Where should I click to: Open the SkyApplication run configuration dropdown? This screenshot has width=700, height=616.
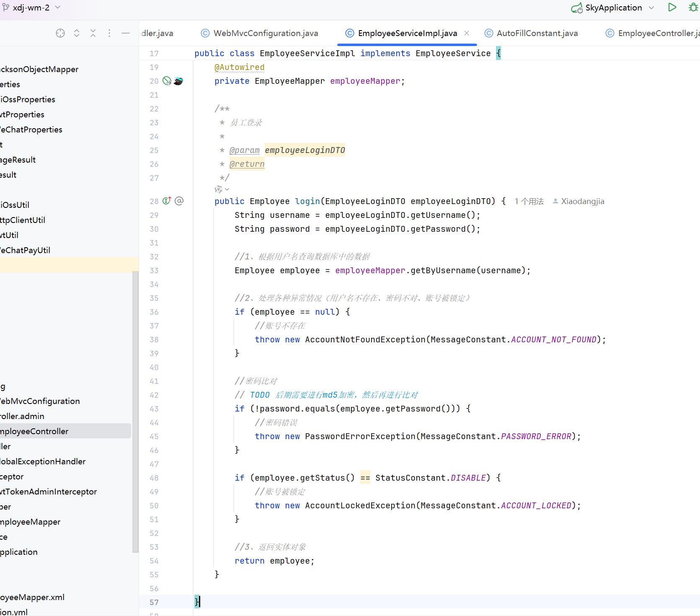(651, 8)
